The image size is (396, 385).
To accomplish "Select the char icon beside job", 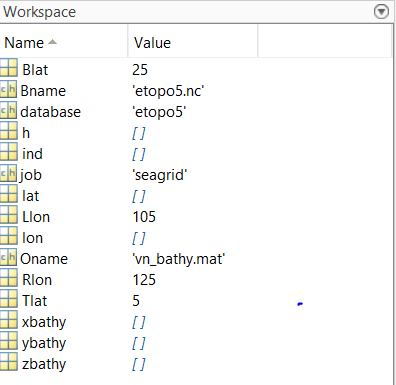I will (8, 173).
